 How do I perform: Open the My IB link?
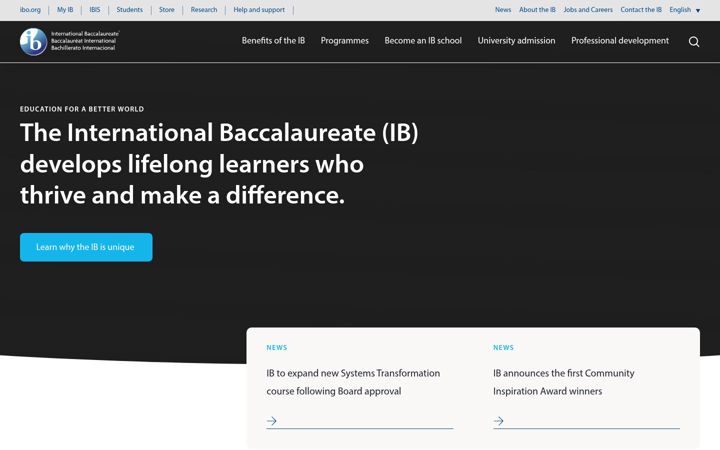tap(65, 10)
